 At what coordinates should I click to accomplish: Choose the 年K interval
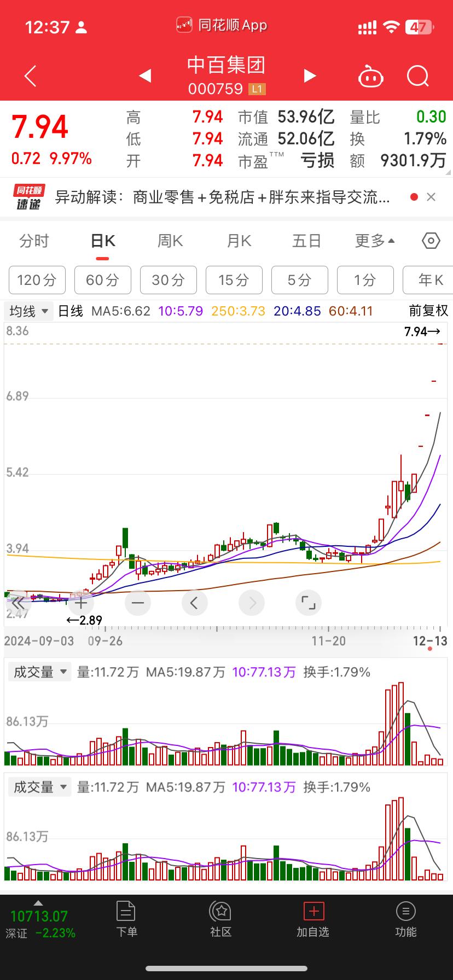click(x=428, y=280)
